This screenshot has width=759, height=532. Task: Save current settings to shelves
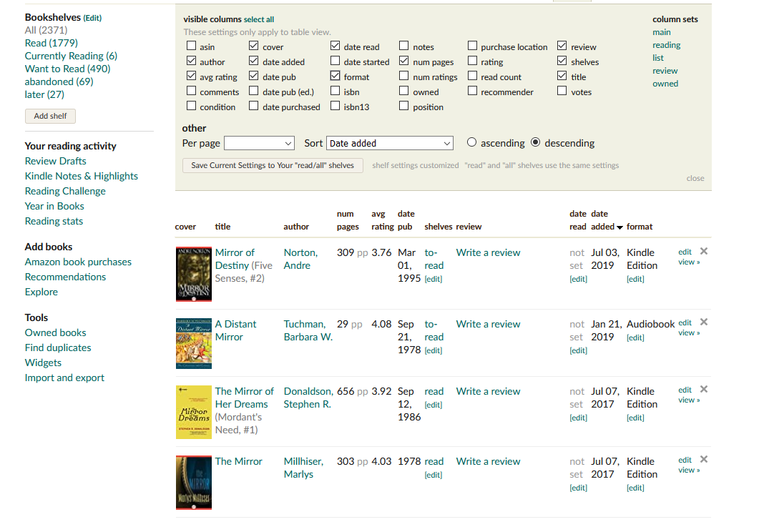273,165
